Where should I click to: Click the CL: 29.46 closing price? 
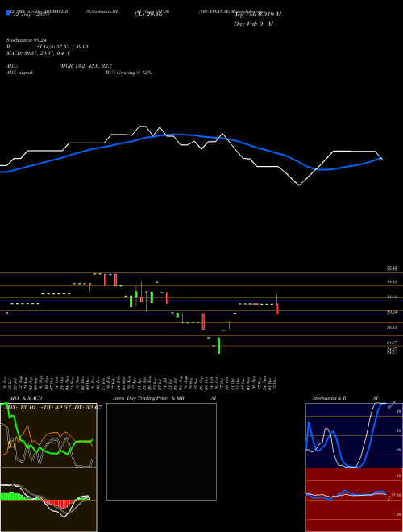[148, 15]
